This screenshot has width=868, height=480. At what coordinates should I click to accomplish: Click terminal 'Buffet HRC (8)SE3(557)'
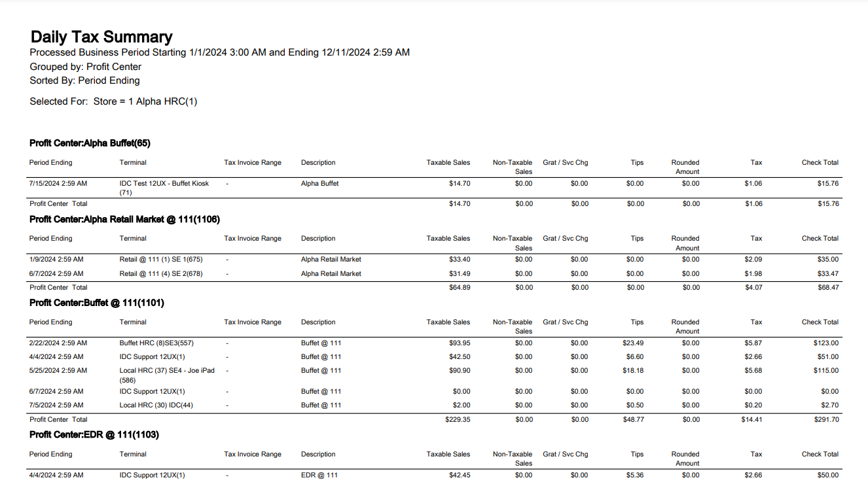pos(156,343)
